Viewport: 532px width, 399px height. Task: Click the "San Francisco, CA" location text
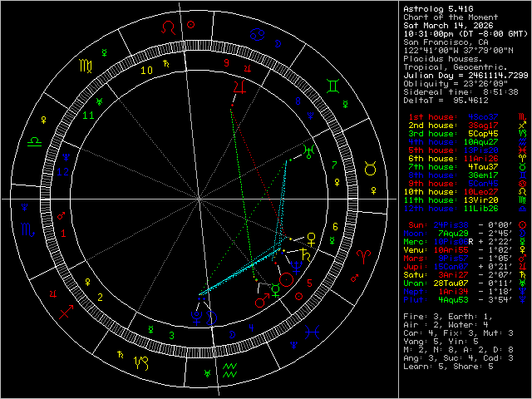click(x=446, y=42)
